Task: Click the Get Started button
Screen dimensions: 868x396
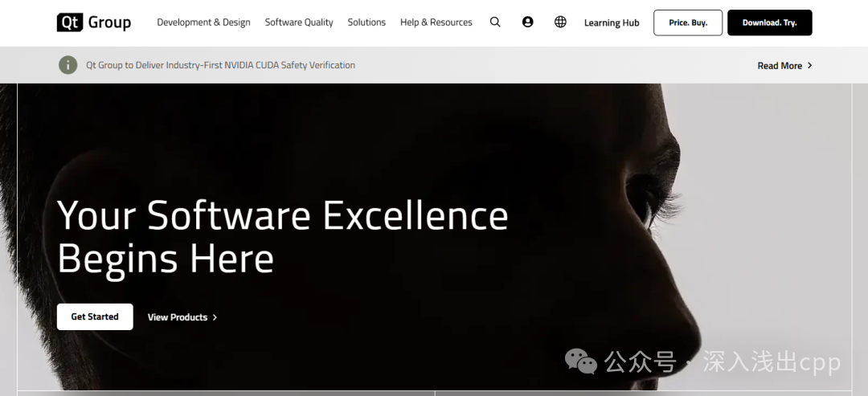Action: click(x=95, y=317)
